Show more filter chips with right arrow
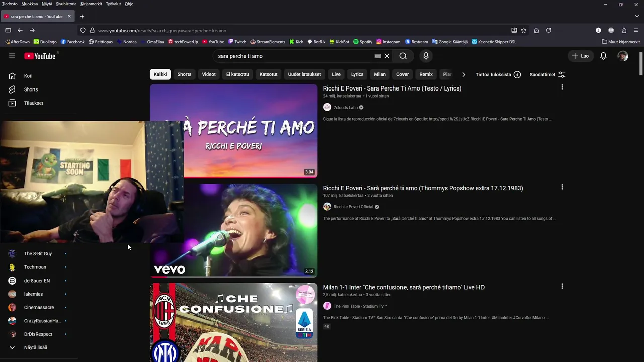The height and width of the screenshot is (362, 644). (x=463, y=74)
